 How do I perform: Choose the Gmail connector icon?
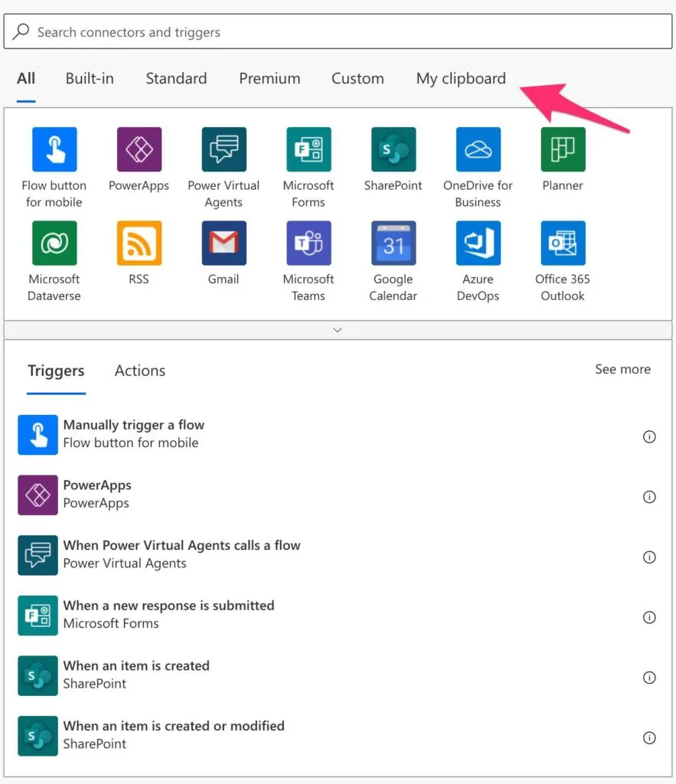(224, 243)
